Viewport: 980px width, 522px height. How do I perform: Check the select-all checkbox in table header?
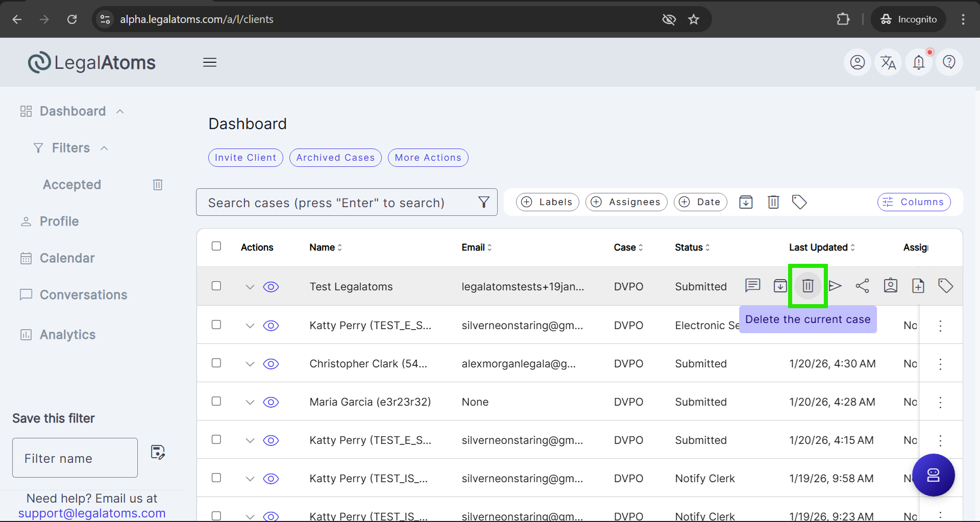tap(216, 246)
